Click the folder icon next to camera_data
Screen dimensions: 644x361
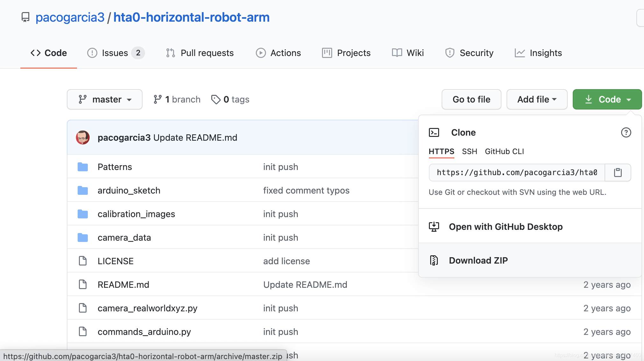(x=83, y=237)
